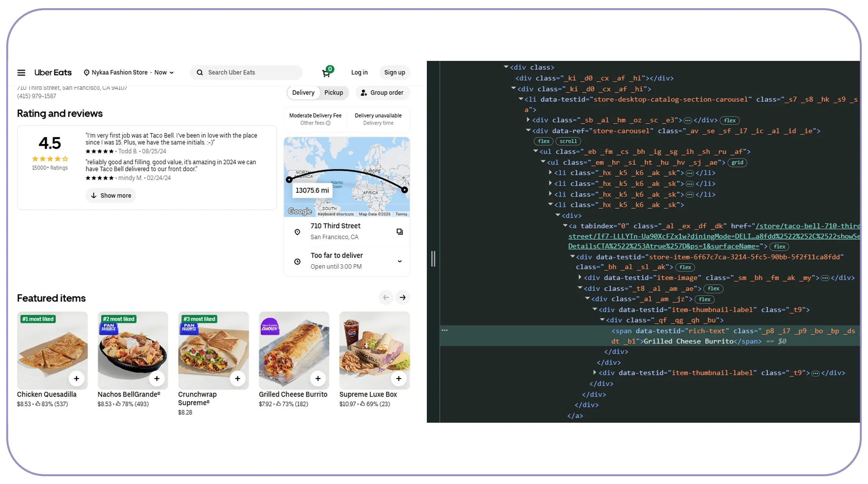This screenshot has height=484, width=868.
Task: Toggle the flex badge on the _sb _al _hm div
Action: (730, 121)
